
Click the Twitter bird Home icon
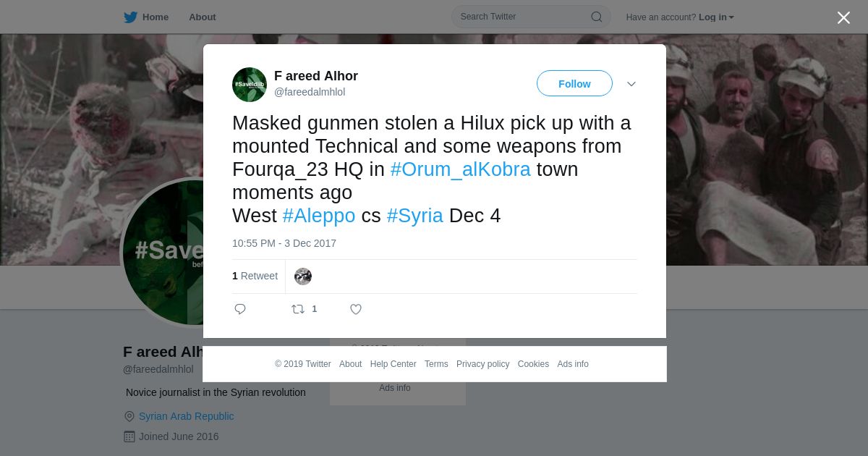(x=130, y=17)
